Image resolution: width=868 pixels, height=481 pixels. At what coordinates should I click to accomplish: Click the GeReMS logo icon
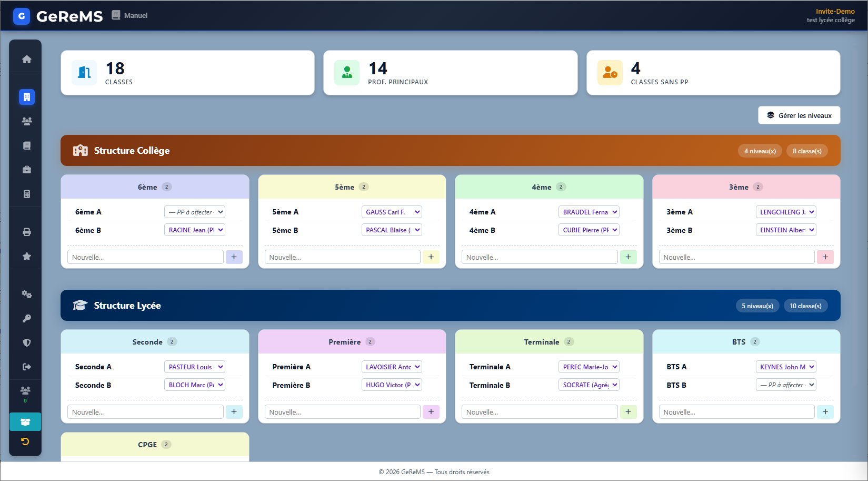pos(22,16)
